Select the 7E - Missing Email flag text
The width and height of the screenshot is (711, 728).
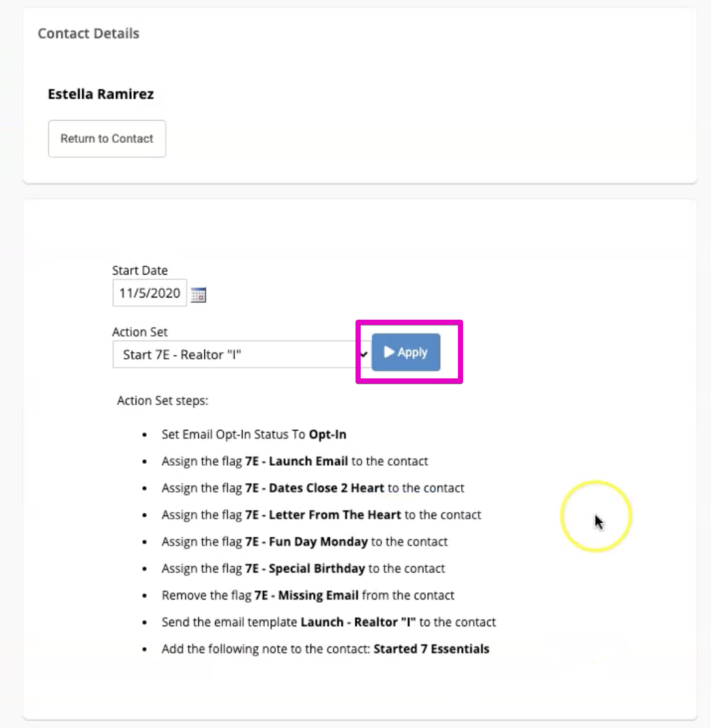(307, 596)
